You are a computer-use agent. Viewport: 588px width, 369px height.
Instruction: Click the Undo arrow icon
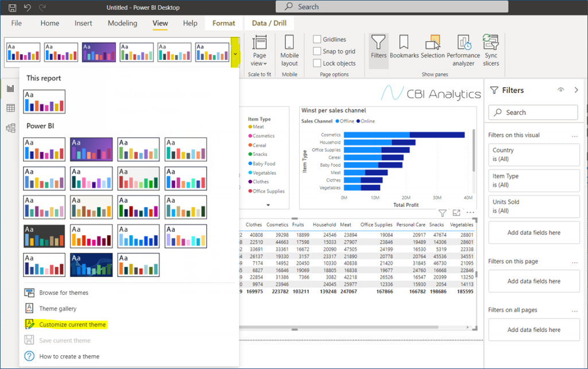click(28, 7)
